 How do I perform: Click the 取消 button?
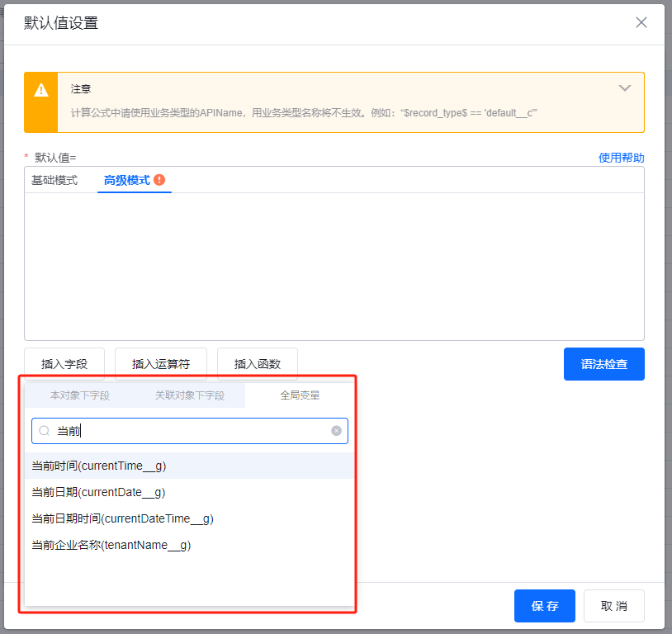point(613,606)
